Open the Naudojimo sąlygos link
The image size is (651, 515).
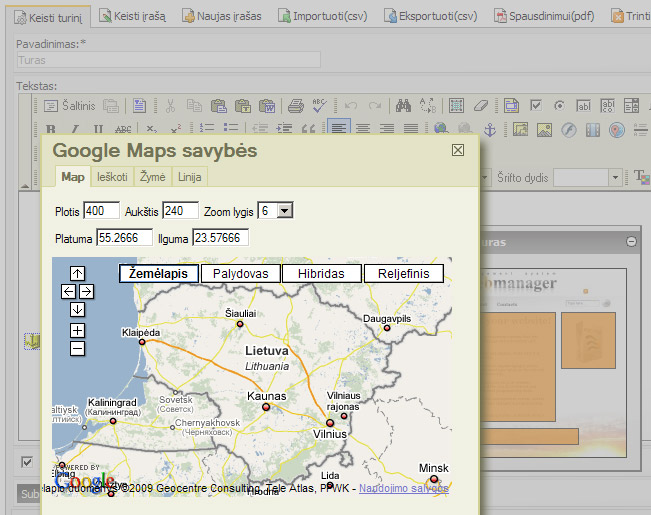404,488
